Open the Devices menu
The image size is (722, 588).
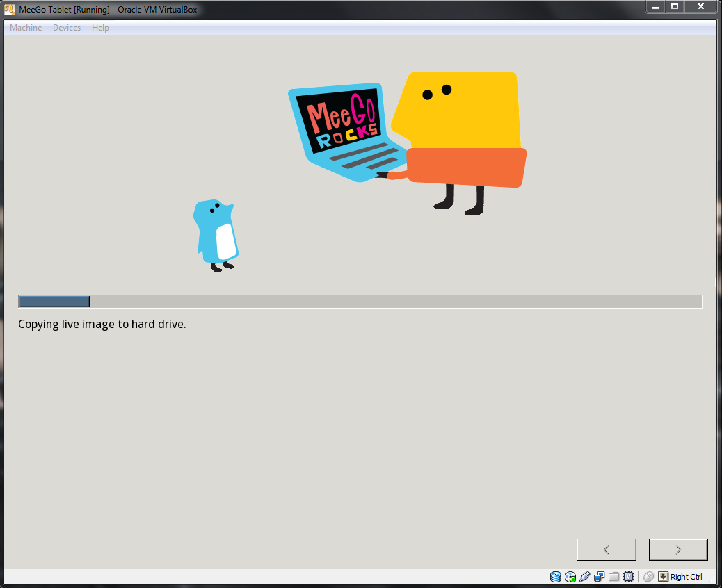click(x=67, y=28)
